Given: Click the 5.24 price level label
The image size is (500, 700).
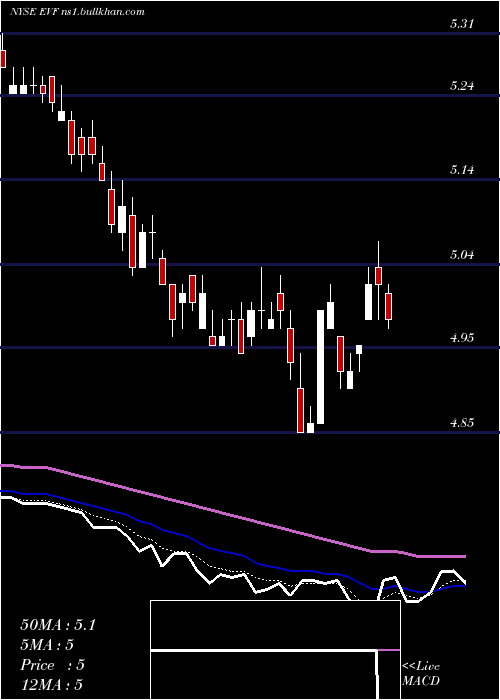Looking at the screenshot, I should [461, 86].
